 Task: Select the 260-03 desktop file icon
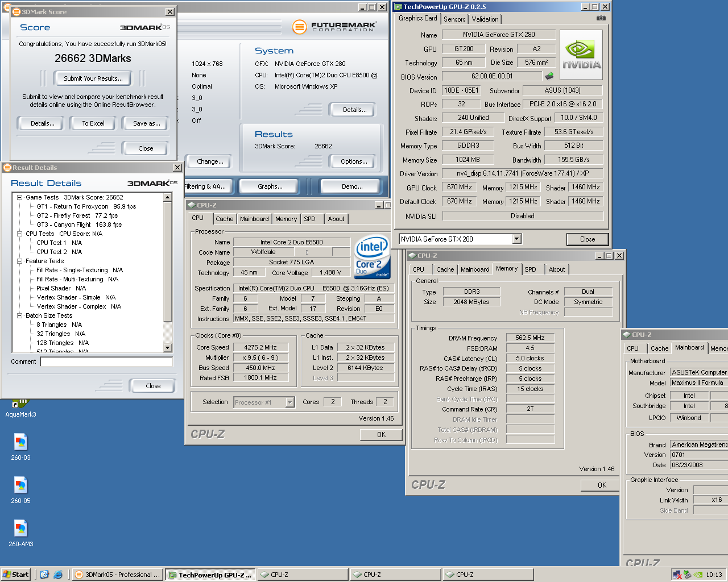(20, 447)
